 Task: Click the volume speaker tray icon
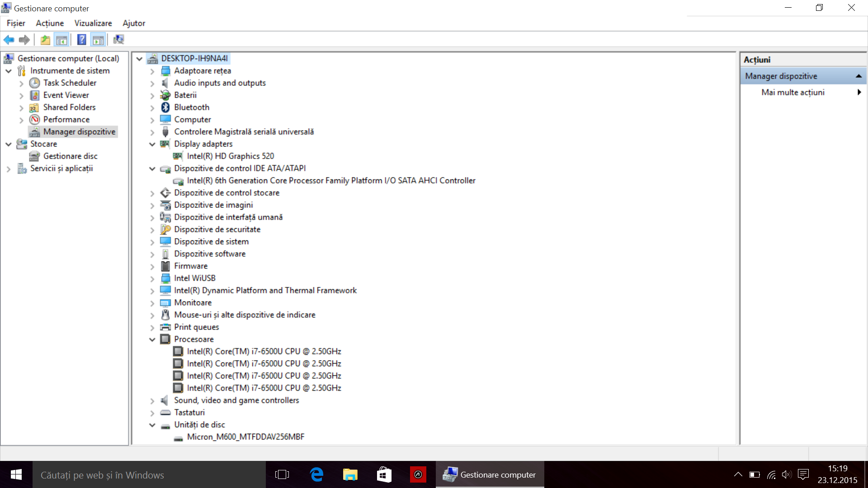point(787,474)
